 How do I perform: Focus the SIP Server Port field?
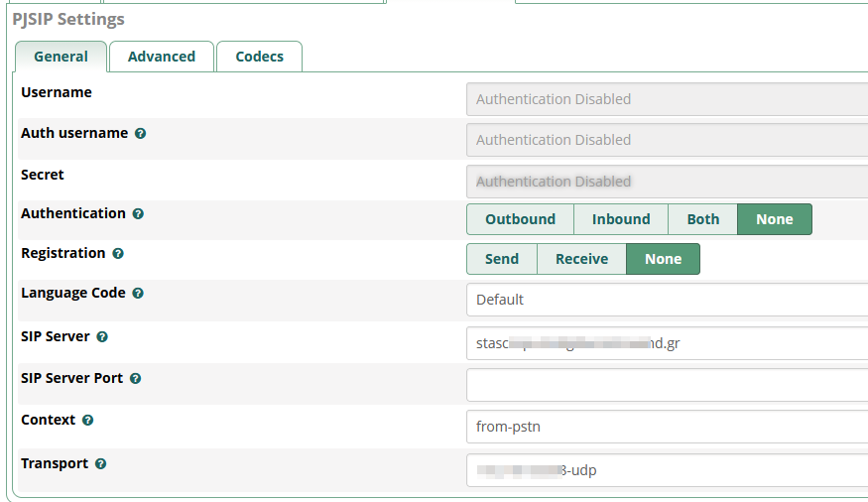pos(667,385)
